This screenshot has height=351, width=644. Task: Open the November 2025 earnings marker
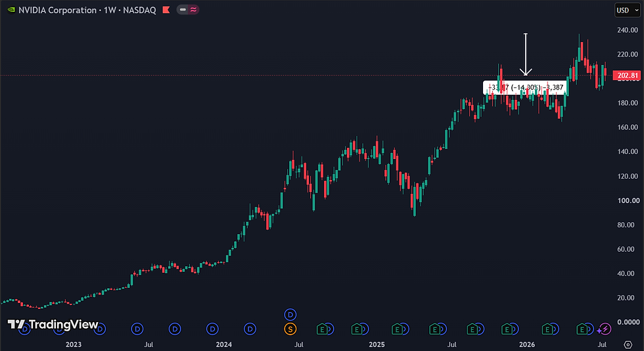pos(507,329)
